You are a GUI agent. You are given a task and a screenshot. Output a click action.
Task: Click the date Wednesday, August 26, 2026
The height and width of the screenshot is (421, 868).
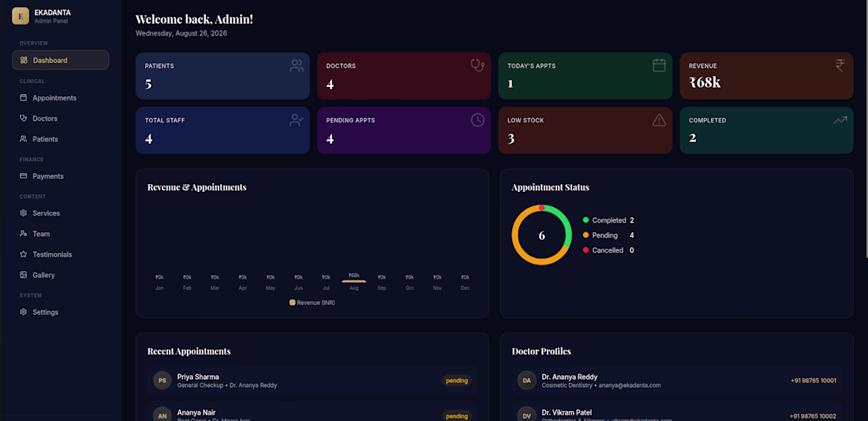(x=181, y=33)
